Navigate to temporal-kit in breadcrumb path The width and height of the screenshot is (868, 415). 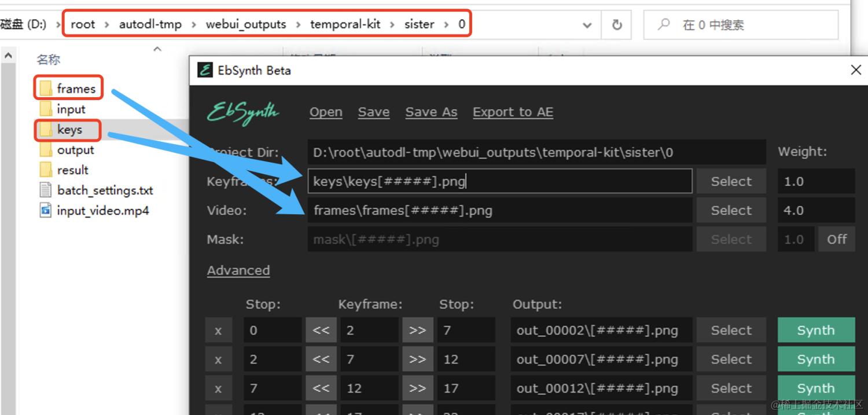(345, 24)
